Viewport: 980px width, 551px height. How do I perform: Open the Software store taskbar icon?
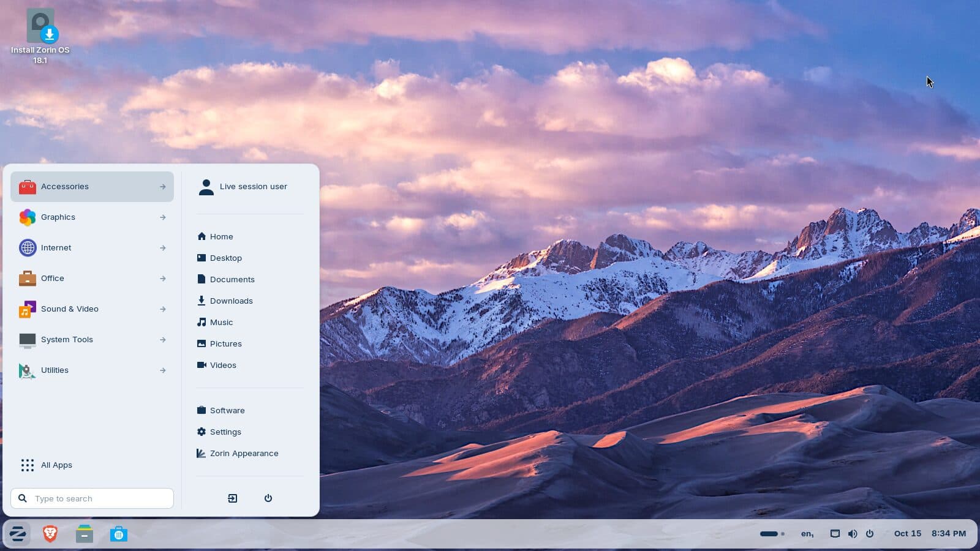[x=119, y=534]
